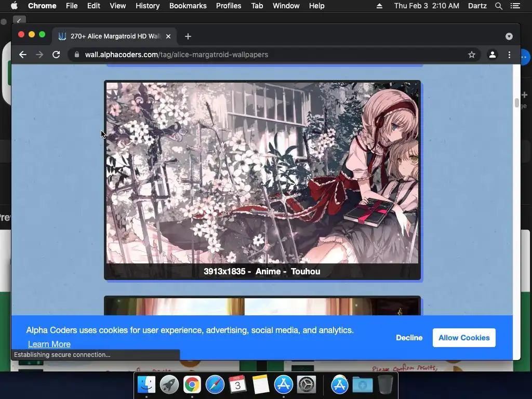Screen dimensions: 532x399
Task: Open Launchpad rocket in Dock
Action: pyautogui.click(x=169, y=385)
